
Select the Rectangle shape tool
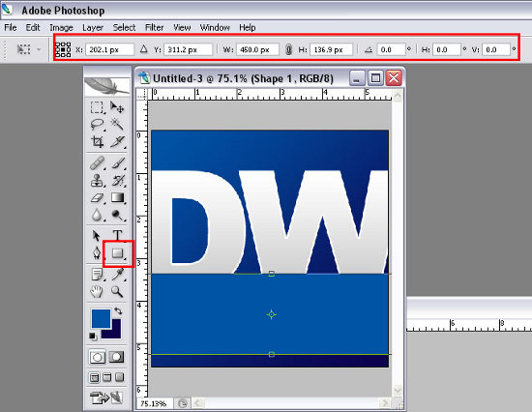coord(118,253)
